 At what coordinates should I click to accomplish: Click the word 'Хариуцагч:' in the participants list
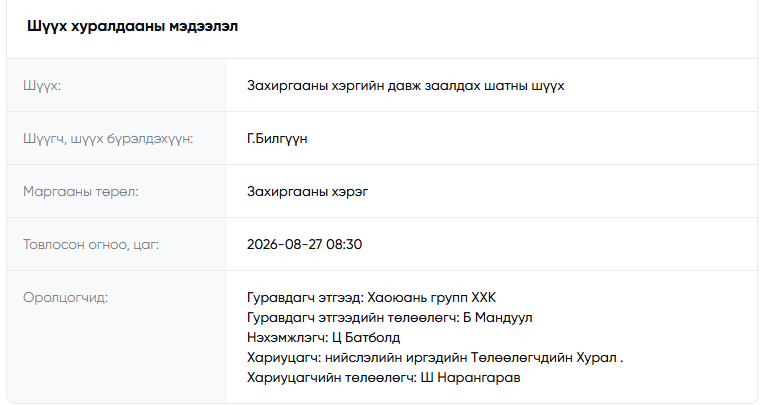[x=284, y=358]
